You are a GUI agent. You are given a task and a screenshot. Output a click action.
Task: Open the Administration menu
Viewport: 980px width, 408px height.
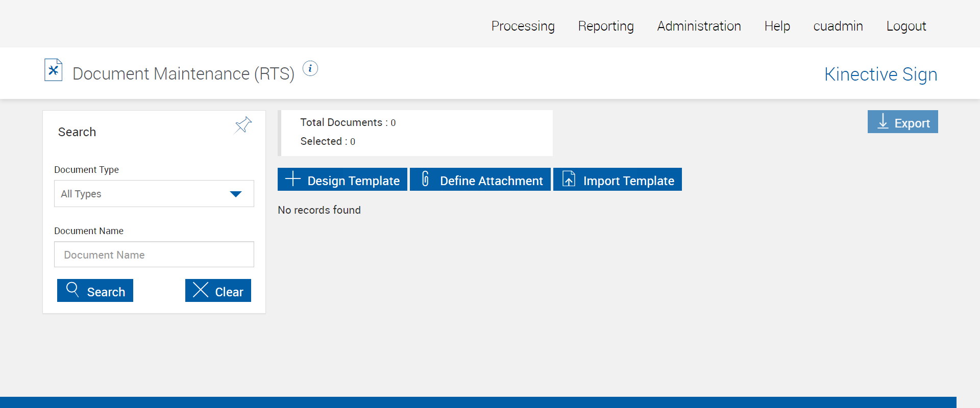tap(699, 26)
